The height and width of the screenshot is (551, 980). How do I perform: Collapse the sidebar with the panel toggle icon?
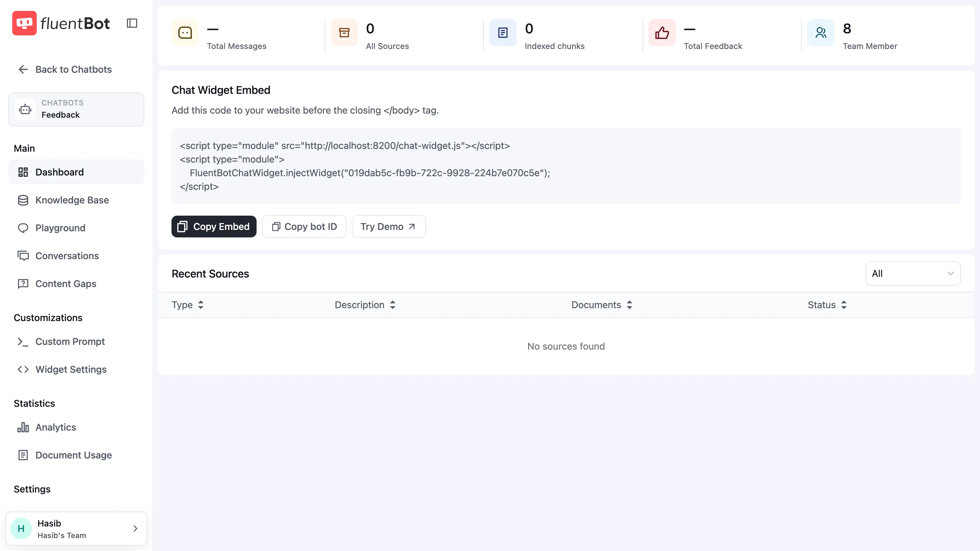[132, 23]
